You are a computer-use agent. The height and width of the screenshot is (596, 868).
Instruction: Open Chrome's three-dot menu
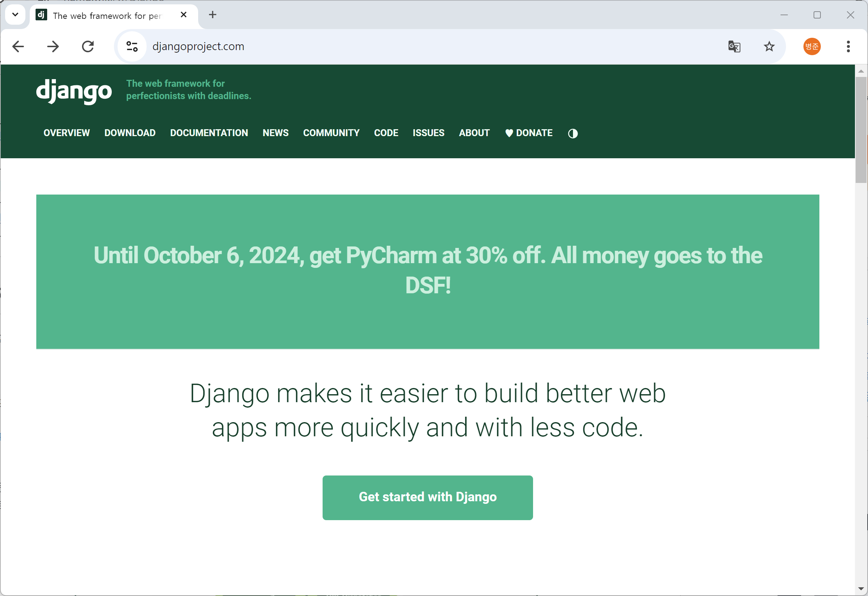click(x=848, y=47)
